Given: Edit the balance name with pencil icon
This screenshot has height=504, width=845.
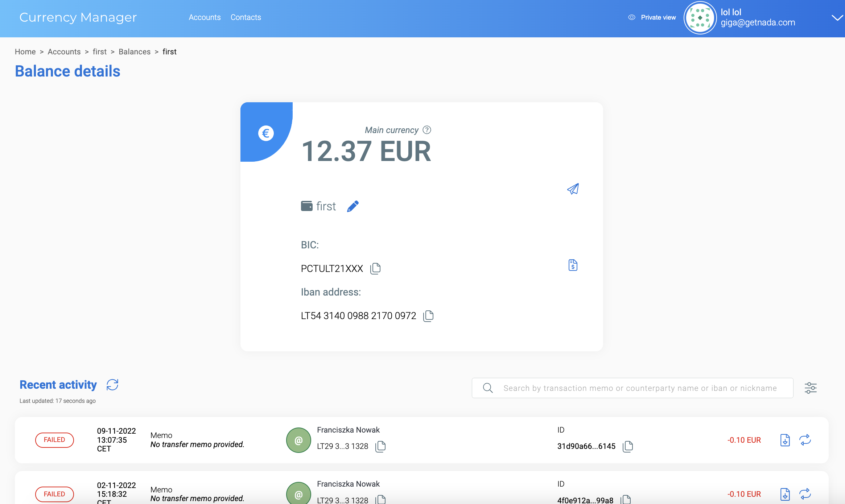Looking at the screenshot, I should point(353,206).
